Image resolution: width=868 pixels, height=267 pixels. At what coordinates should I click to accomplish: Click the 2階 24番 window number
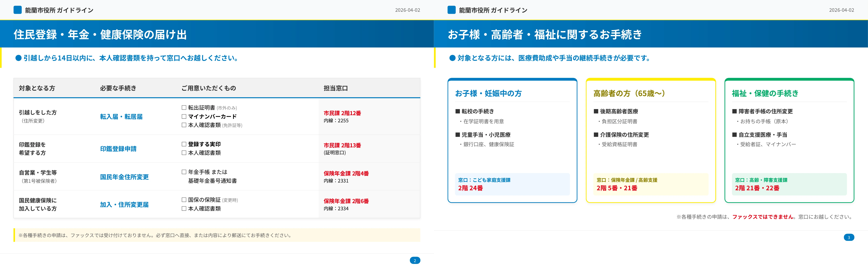[470, 188]
